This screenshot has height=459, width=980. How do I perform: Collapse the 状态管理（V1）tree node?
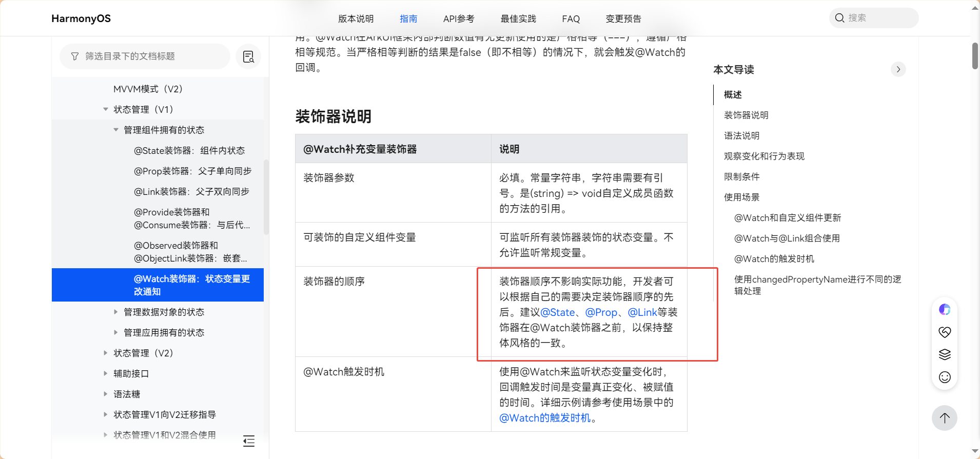tap(106, 109)
